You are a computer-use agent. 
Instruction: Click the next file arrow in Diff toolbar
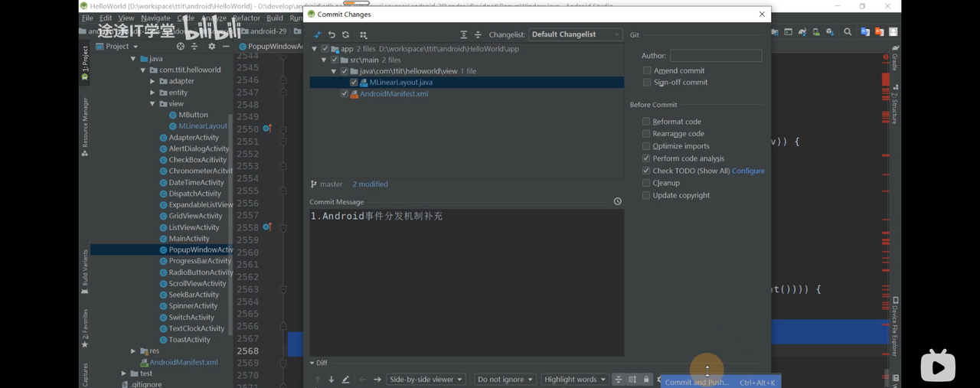(377, 380)
